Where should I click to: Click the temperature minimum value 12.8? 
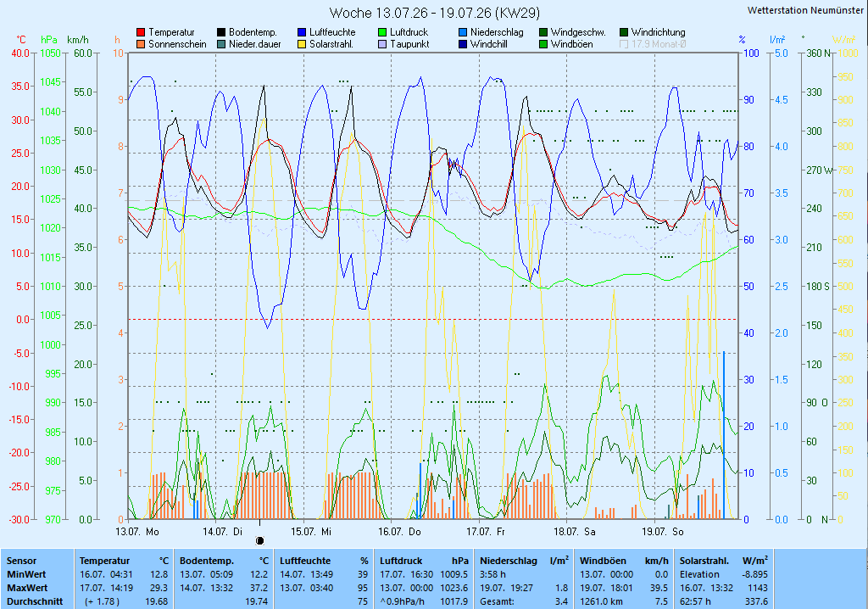click(x=159, y=574)
